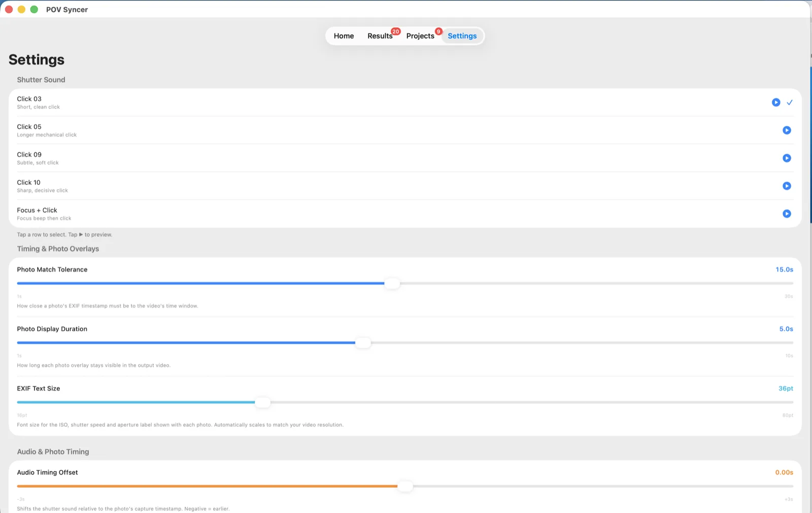
Task: Play the Click 10 sharp click preview
Action: coord(787,186)
